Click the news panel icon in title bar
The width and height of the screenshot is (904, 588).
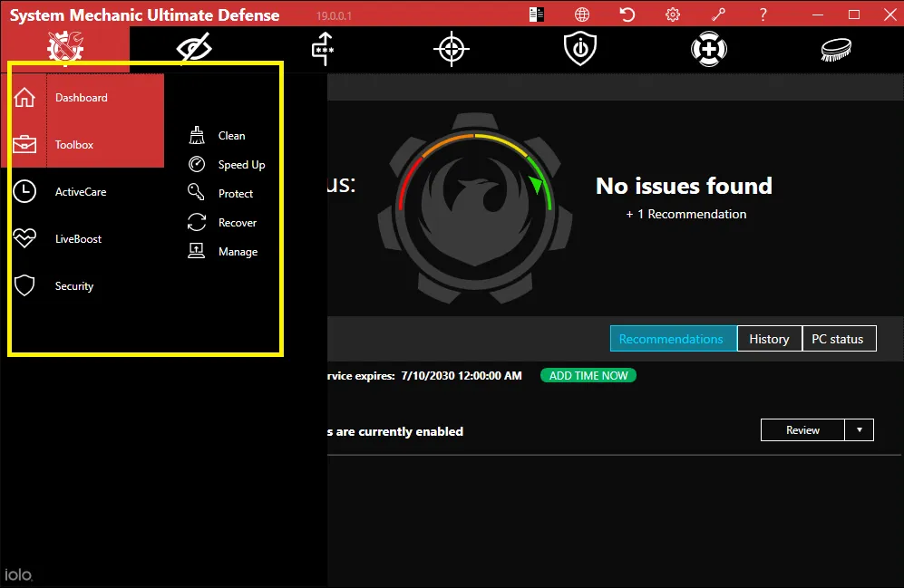click(536, 14)
